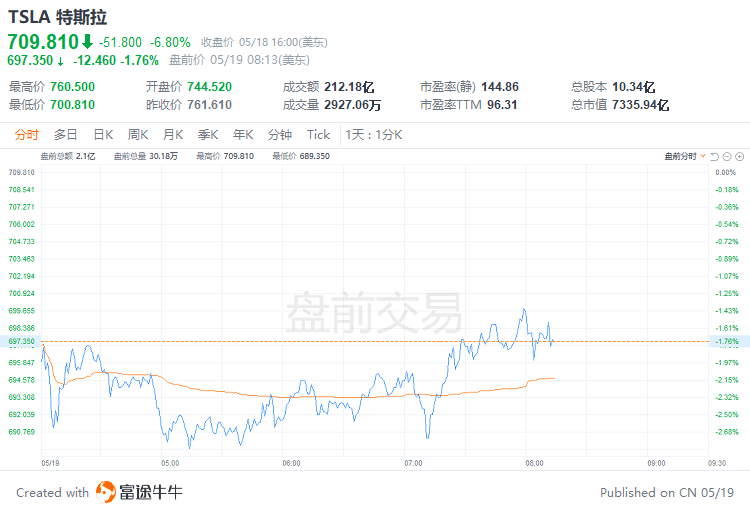Click the 最低价 700.810 value
The image size is (750, 513).
[73, 105]
